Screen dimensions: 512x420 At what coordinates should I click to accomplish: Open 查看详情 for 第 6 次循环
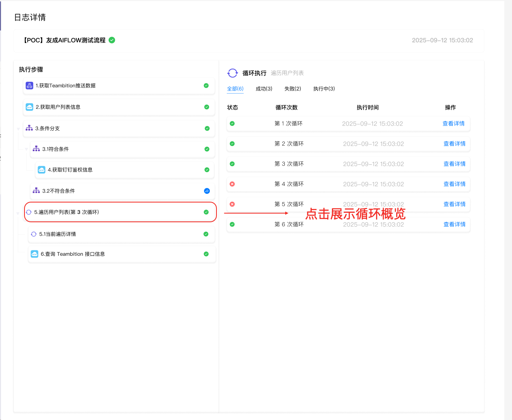coord(455,224)
